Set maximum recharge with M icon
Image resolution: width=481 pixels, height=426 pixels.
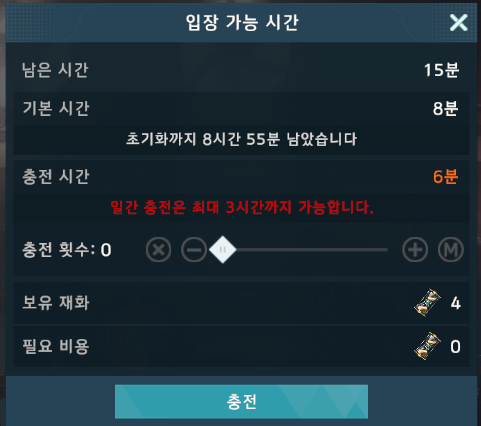450,250
